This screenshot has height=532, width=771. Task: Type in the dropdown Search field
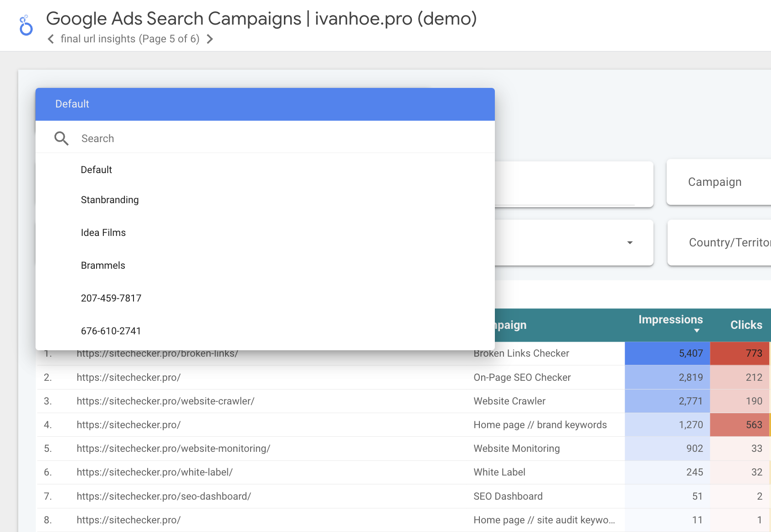(x=273, y=138)
